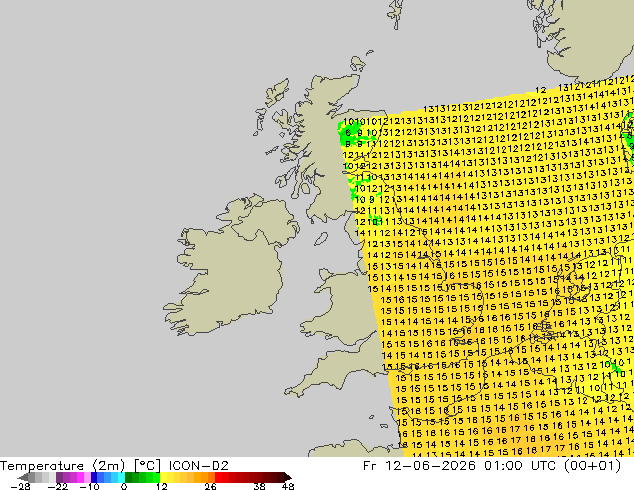The image size is (634, 490).
Task: Click the gray left arrow legend end
Action: tap(22, 477)
